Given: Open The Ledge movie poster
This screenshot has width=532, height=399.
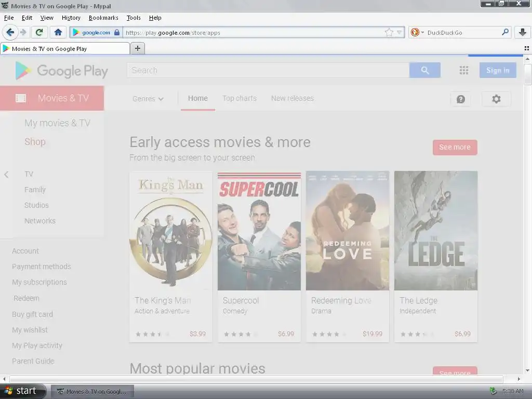Looking at the screenshot, I should 436,231.
